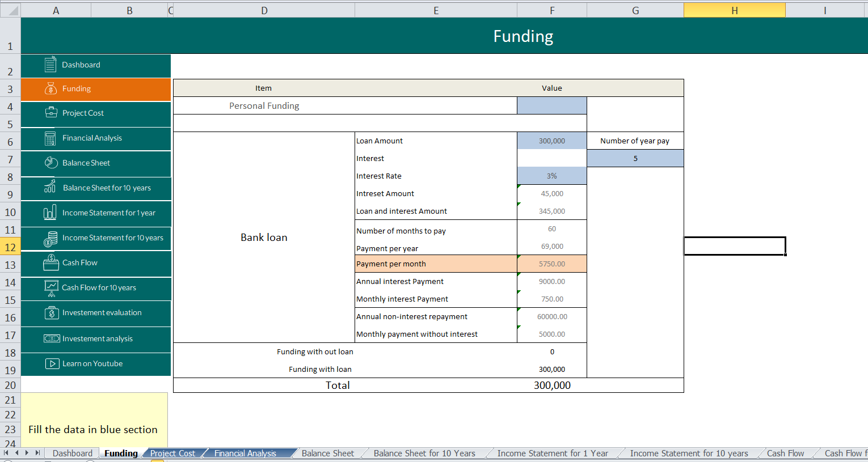
Task: Click the first-sheet navigation arrow
Action: pyautogui.click(x=6, y=453)
